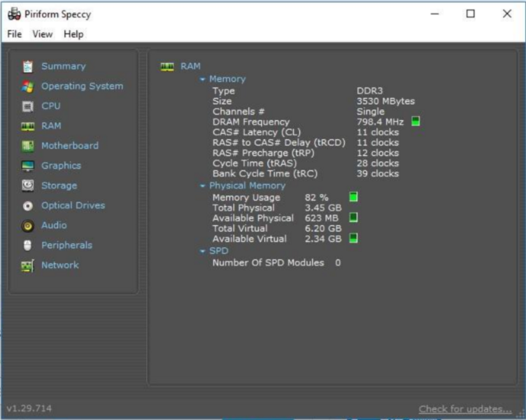The height and width of the screenshot is (420, 526).
Task: Click green indicator beside Available Physical
Action: point(353,217)
